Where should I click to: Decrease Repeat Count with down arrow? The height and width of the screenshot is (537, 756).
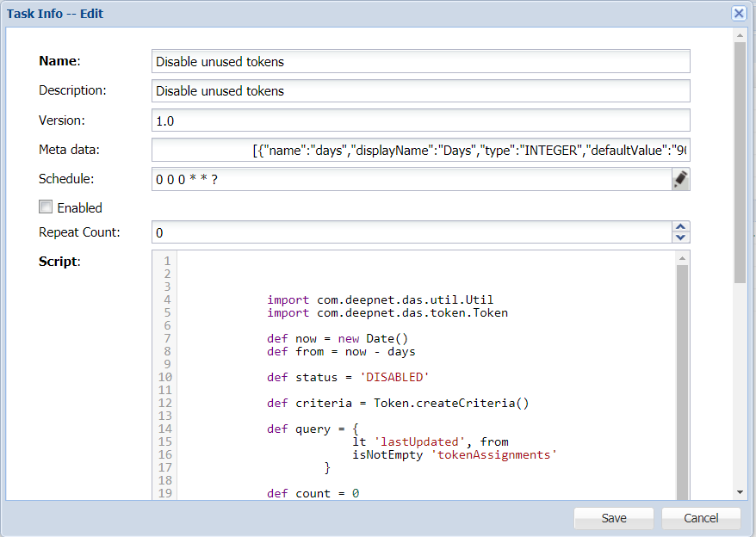pos(680,238)
